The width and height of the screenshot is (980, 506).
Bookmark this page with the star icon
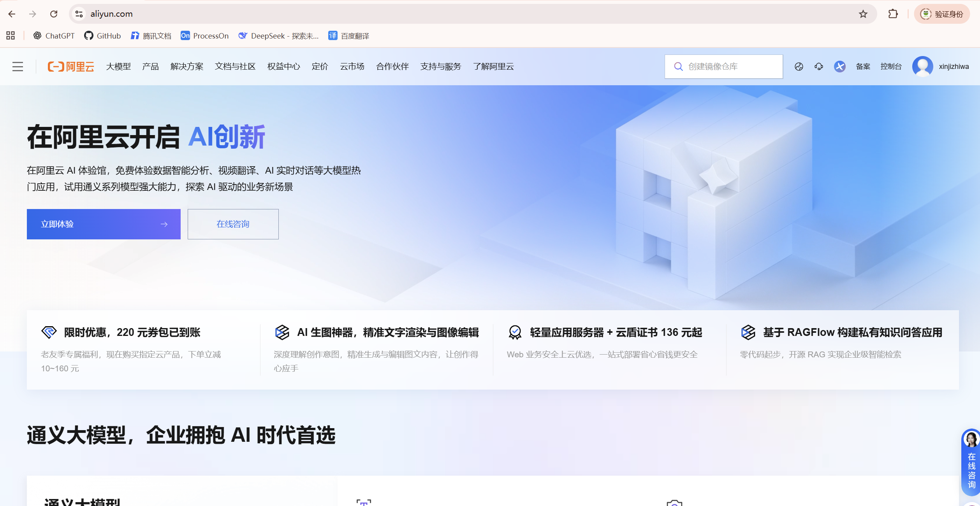click(x=863, y=14)
